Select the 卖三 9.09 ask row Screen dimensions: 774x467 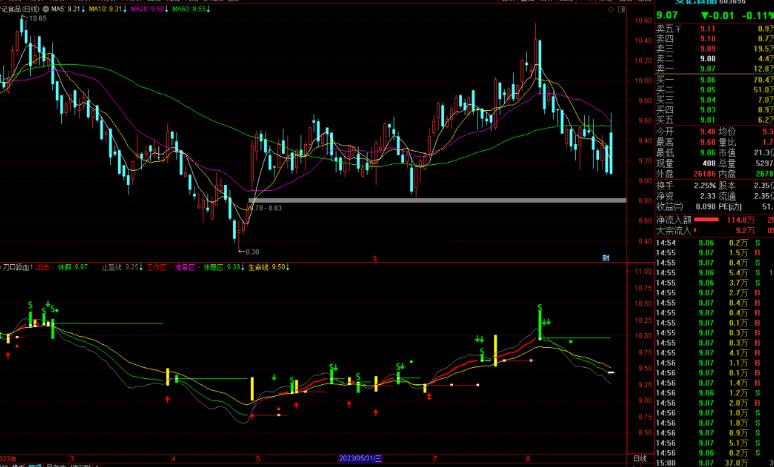pyautogui.click(x=715, y=49)
